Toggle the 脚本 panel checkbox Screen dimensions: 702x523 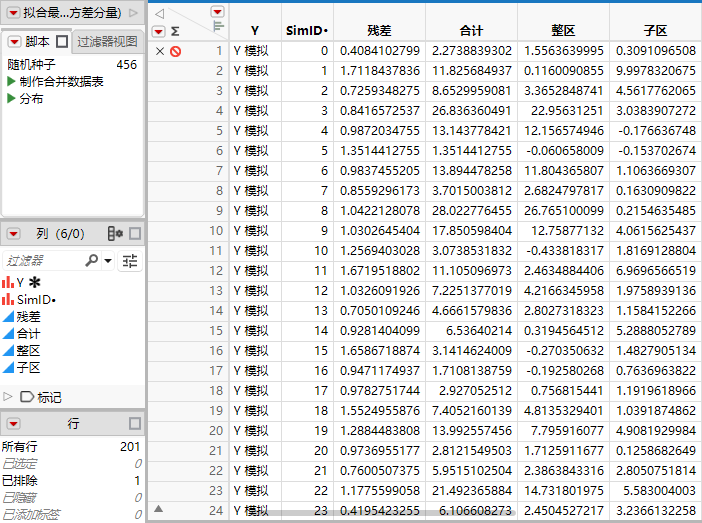point(62,42)
